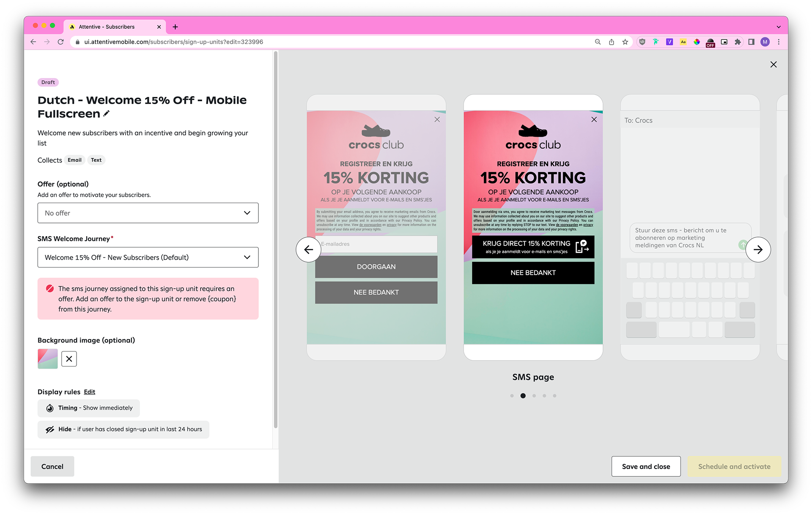The width and height of the screenshot is (812, 515).
Task: Click Edit link next to Display rules
Action: (89, 392)
